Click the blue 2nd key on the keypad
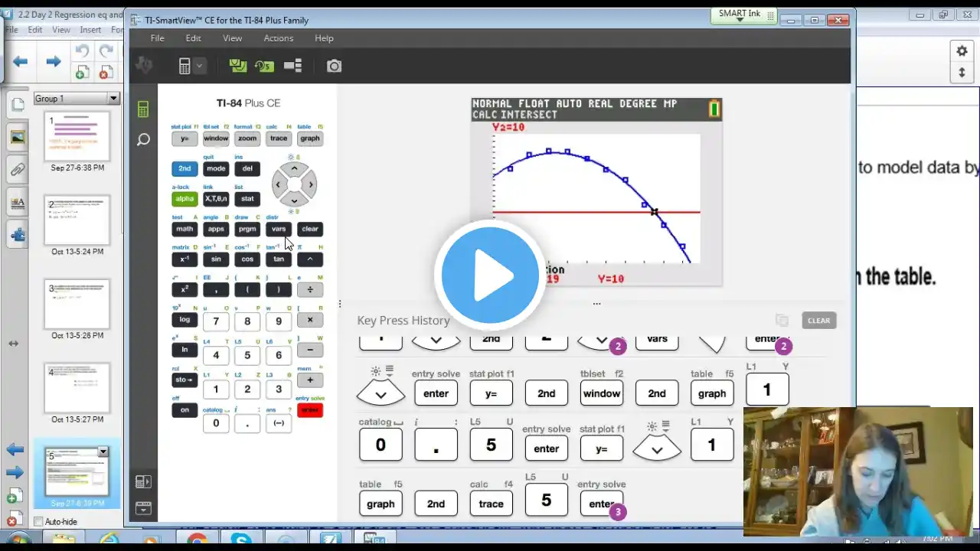The height and width of the screenshot is (551, 980). click(x=185, y=168)
